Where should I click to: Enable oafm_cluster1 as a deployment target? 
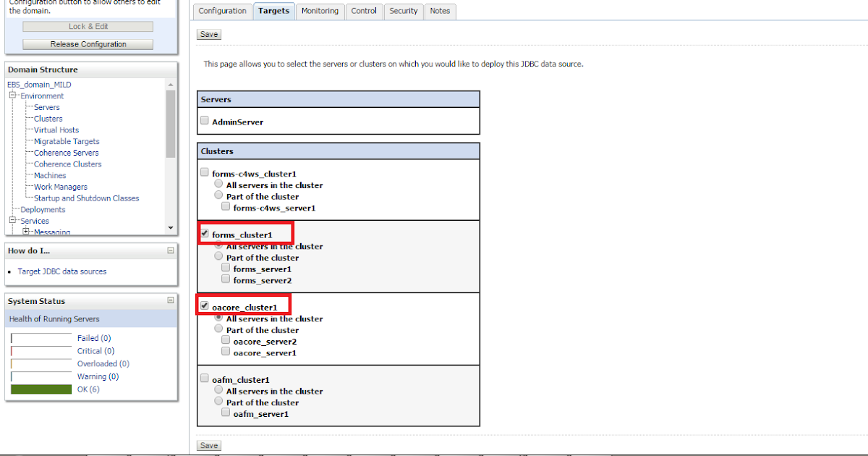click(203, 377)
